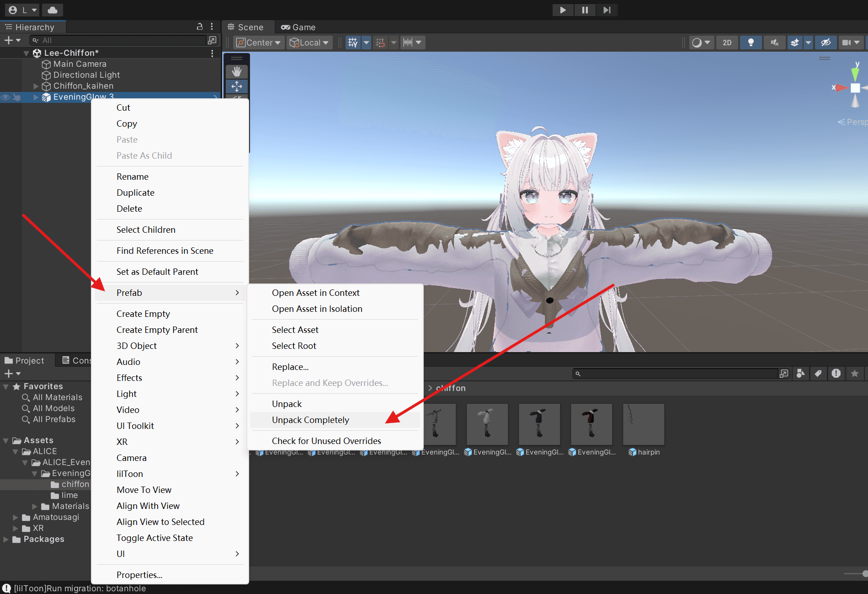This screenshot has height=594, width=868.
Task: Open the cloud services icon
Action: click(53, 10)
